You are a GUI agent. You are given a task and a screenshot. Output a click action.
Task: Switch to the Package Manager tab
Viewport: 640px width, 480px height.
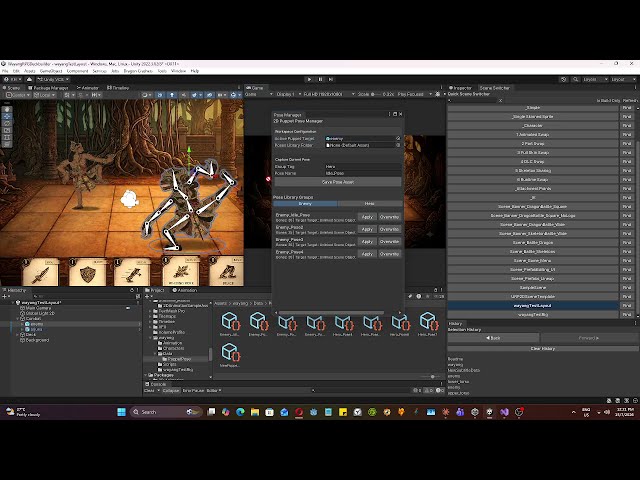coord(48,88)
